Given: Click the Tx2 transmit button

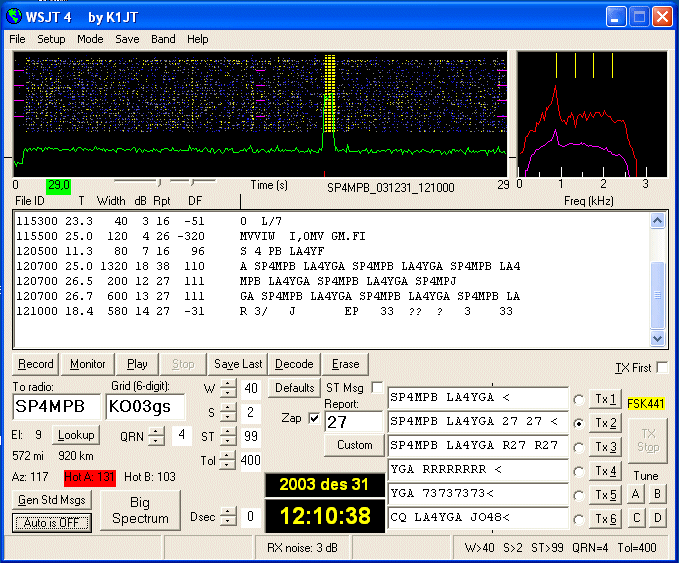Looking at the screenshot, I should click(605, 423).
